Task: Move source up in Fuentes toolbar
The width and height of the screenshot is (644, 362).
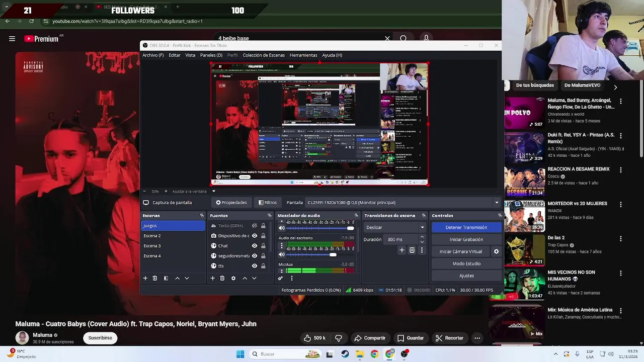Action: tap(245, 278)
